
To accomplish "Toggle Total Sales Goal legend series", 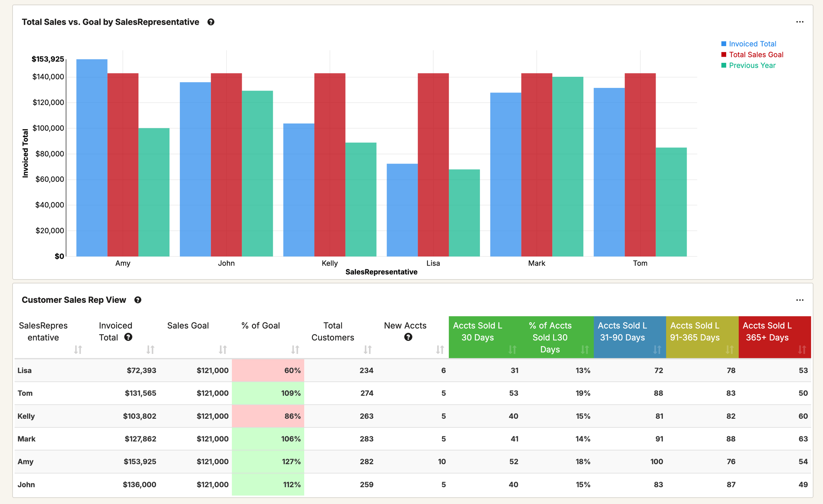I will 756,55.
